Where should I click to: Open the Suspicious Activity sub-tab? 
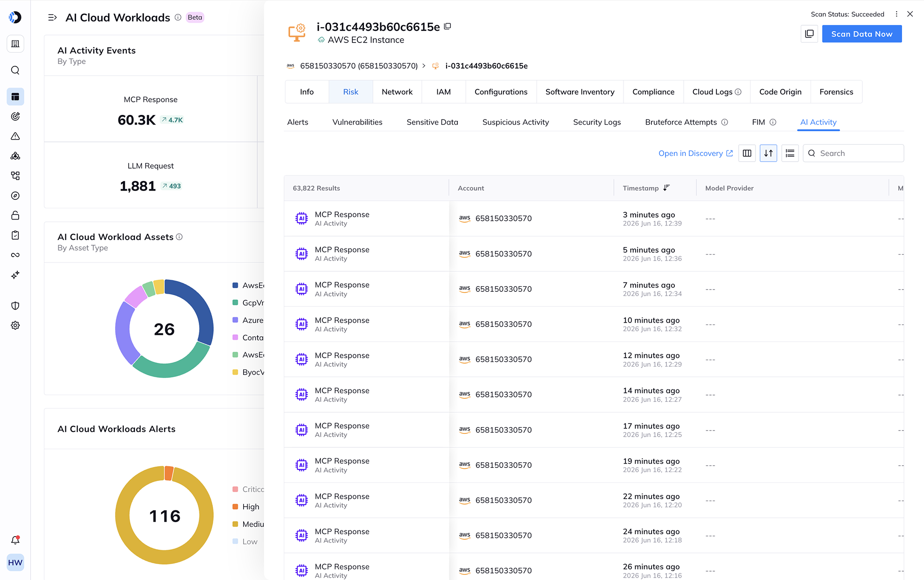[x=516, y=122]
